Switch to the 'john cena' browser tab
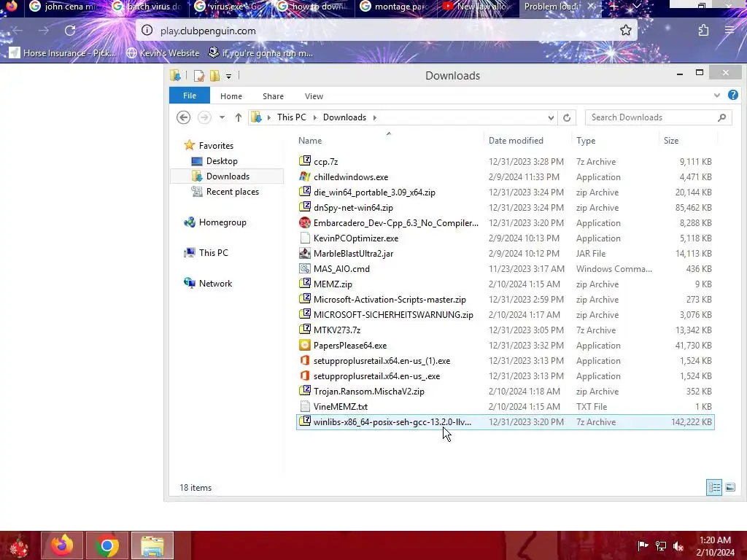This screenshot has height=560, width=747. pyautogui.click(x=63, y=7)
